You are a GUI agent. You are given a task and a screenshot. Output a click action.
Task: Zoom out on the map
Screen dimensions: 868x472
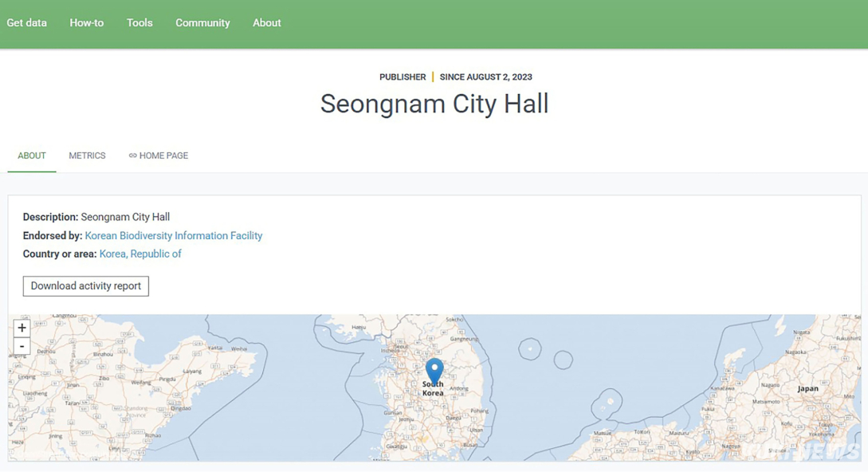pyautogui.click(x=22, y=347)
